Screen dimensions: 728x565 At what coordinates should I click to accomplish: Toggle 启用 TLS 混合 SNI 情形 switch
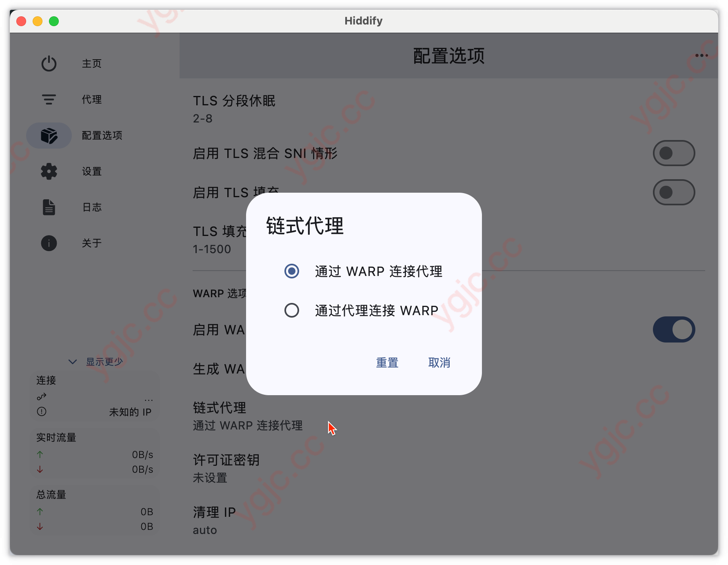click(x=674, y=153)
